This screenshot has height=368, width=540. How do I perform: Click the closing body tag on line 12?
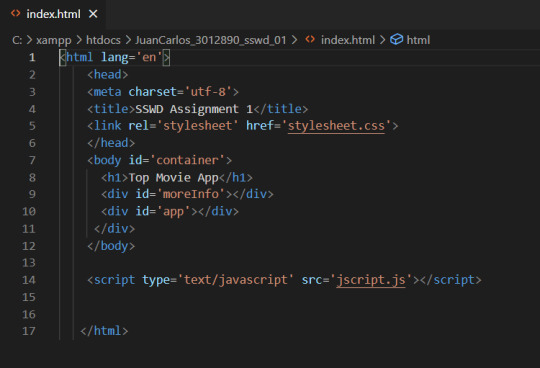111,246
